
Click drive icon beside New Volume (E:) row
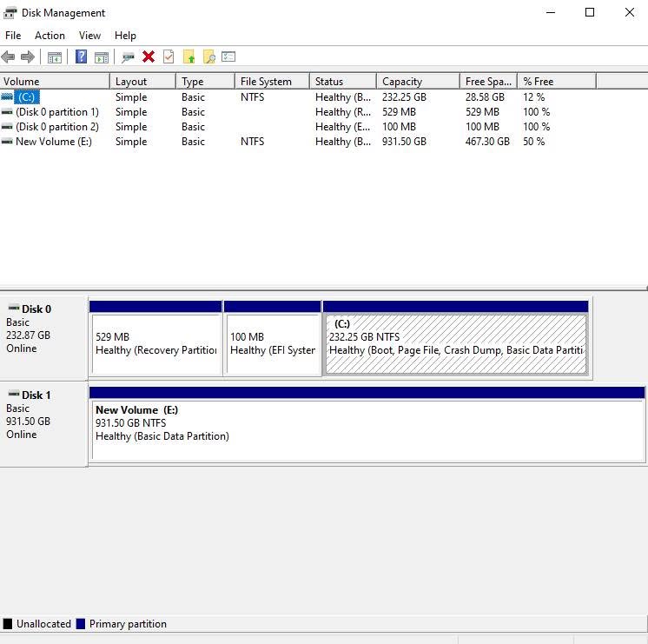[7, 142]
